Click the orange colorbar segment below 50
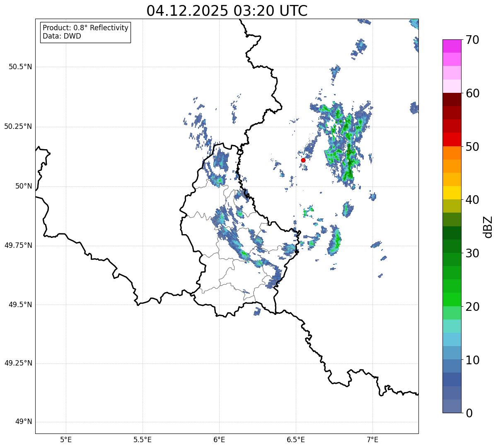This screenshot has width=498, height=448. 452,153
